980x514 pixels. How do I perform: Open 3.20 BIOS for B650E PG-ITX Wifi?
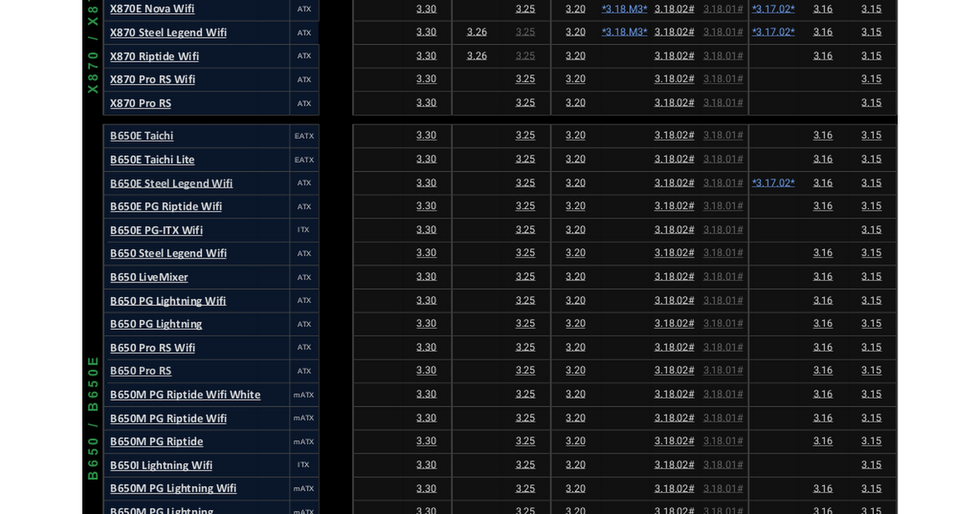[576, 230]
